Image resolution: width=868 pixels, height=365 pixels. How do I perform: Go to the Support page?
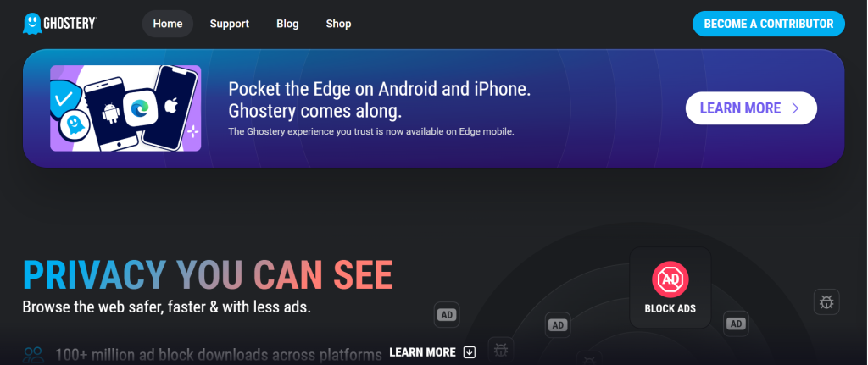coord(229,24)
